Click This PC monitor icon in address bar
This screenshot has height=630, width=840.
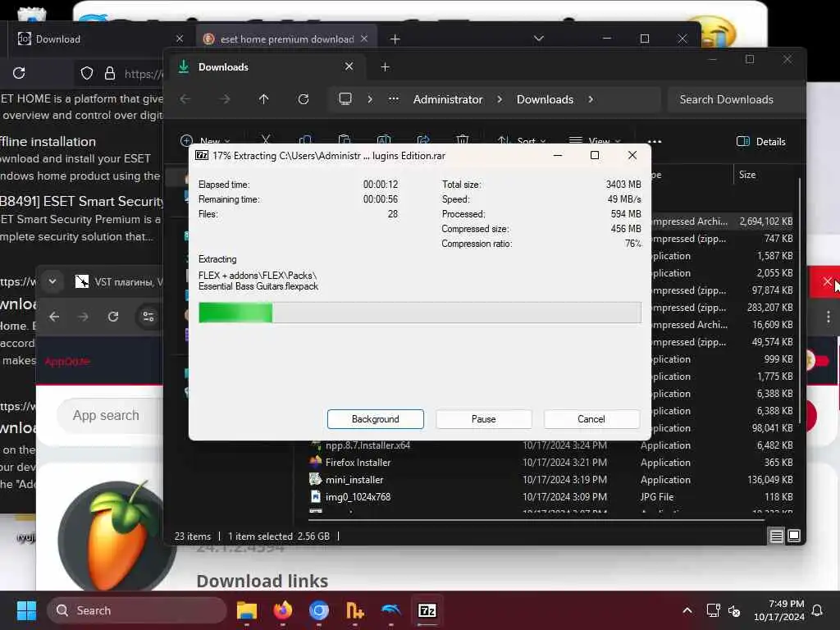click(x=345, y=99)
